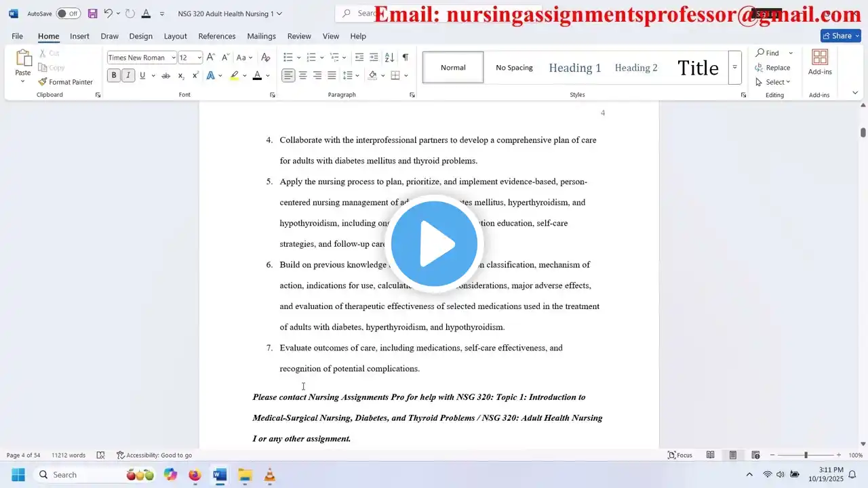The height and width of the screenshot is (488, 868).
Task: Open the Add-ins pane
Action: [x=820, y=62]
